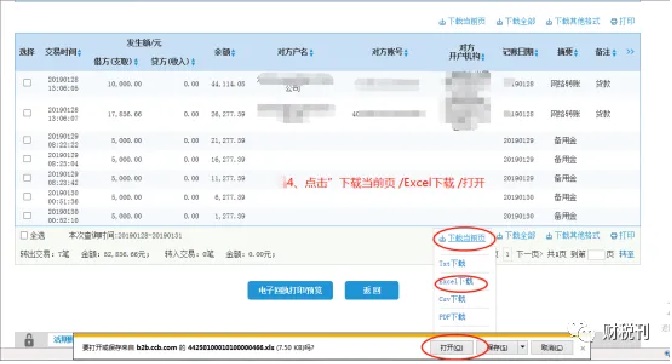672x364 pixels.
Task: Click the lock icon at the bottom left
Action: point(29,340)
